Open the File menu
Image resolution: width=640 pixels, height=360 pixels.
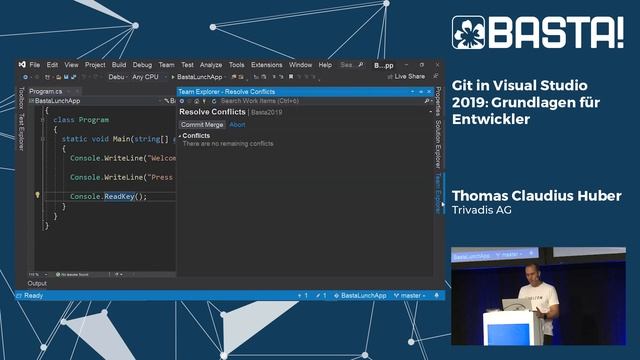click(x=35, y=65)
